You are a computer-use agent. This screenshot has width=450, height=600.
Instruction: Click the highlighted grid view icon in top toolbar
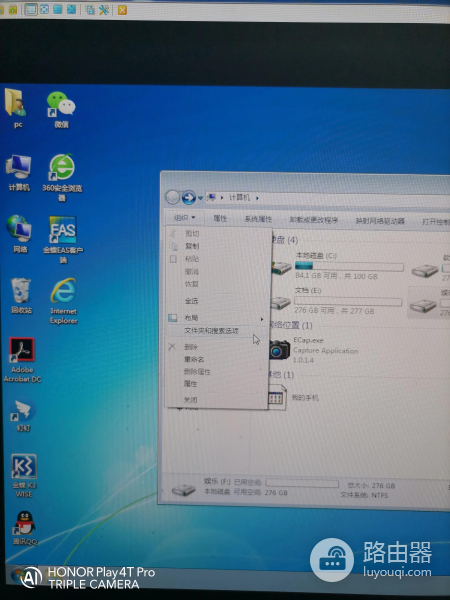point(31,9)
